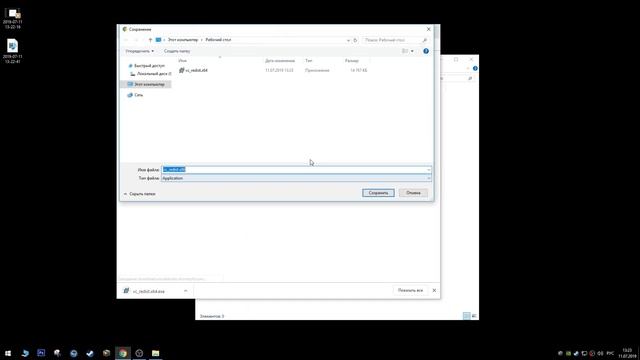Click the Отмена (Cancel) button
This screenshot has height=360, width=640.
pos(413,193)
